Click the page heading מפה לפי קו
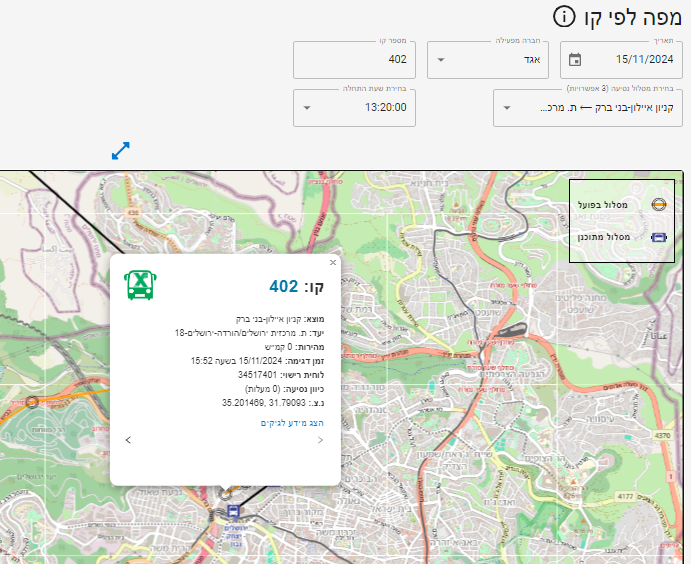Viewport: 691px width, 564px height. tap(633, 18)
